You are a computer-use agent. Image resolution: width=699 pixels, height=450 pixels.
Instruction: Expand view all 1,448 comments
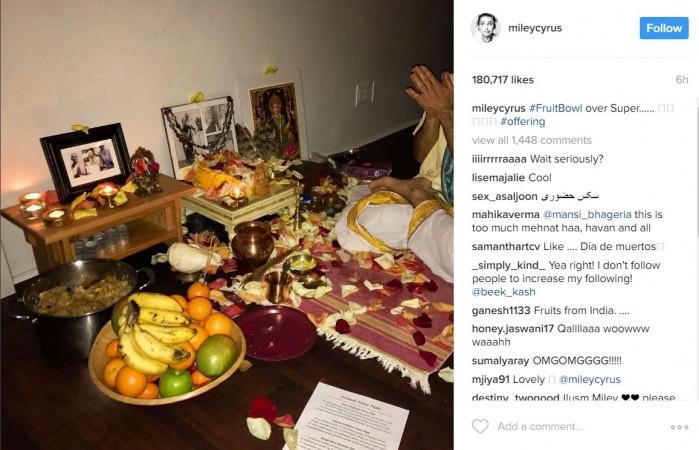point(531,140)
